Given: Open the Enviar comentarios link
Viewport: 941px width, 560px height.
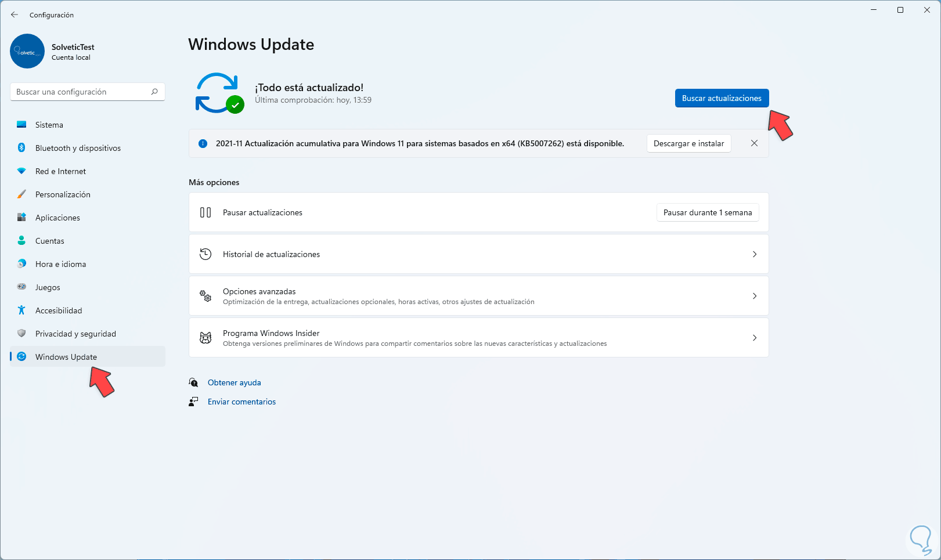Looking at the screenshot, I should (241, 402).
